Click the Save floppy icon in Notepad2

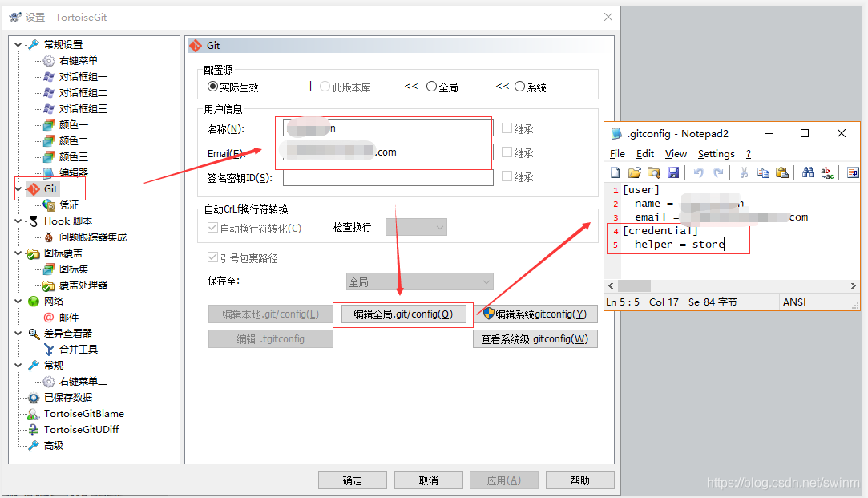[672, 173]
